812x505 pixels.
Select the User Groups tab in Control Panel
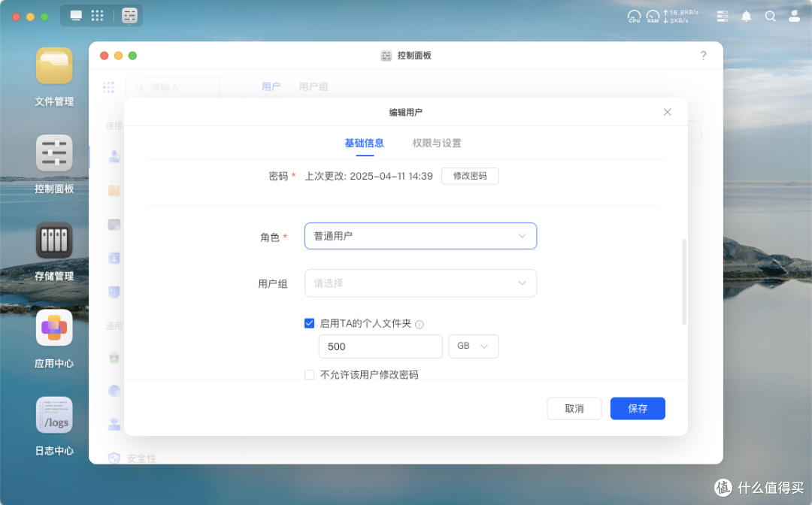click(314, 86)
